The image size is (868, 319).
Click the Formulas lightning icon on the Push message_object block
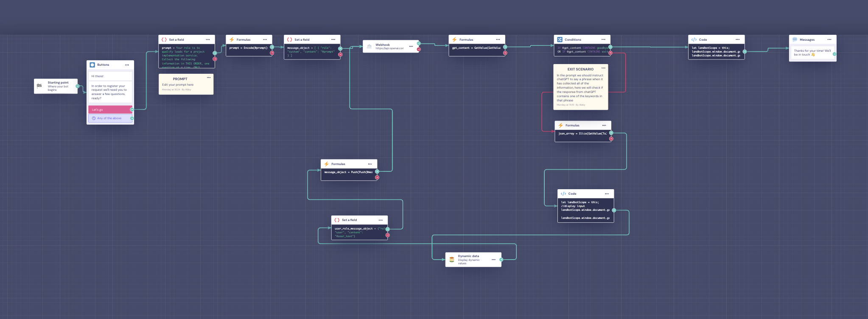pos(326,164)
